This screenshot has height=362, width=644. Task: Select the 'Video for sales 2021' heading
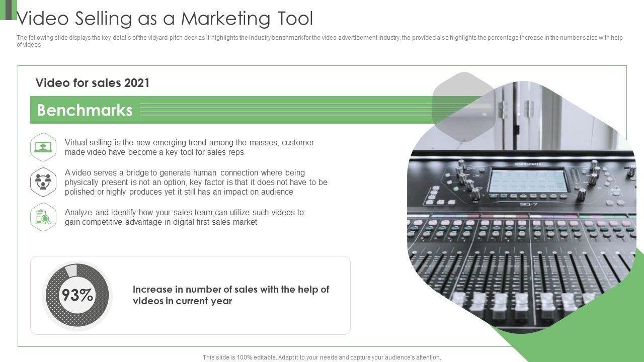tap(93, 83)
